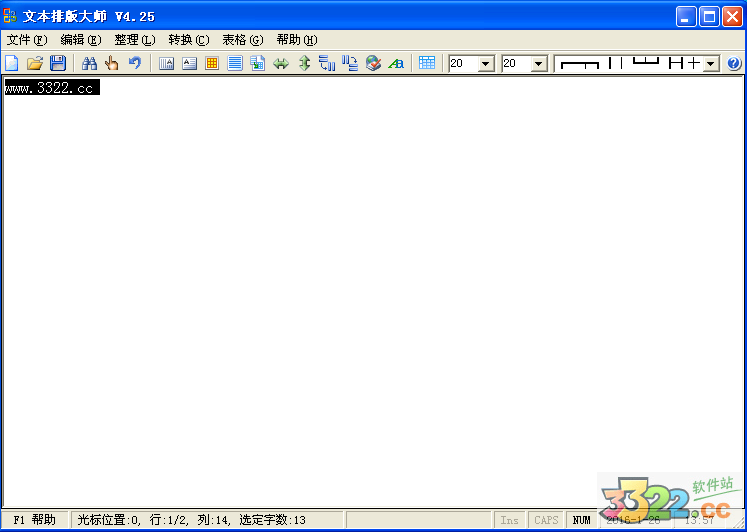Click the Ins indicator in status bar
The height and width of the screenshot is (532, 747).
[x=509, y=520]
